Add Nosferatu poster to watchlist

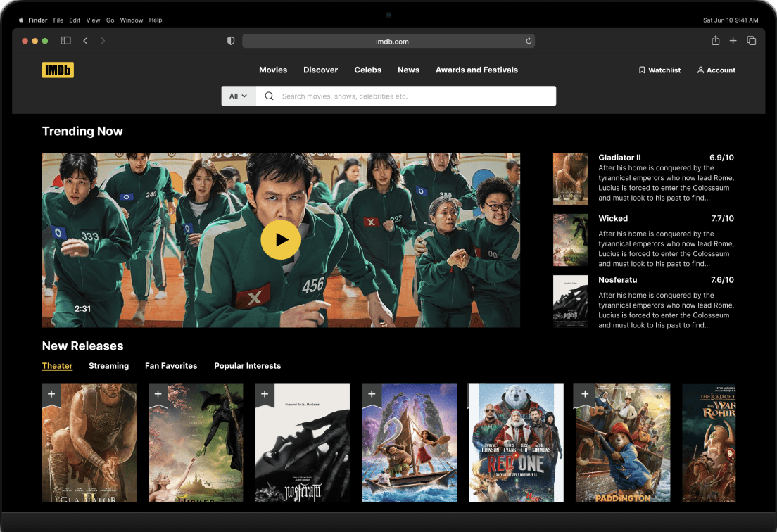click(265, 395)
